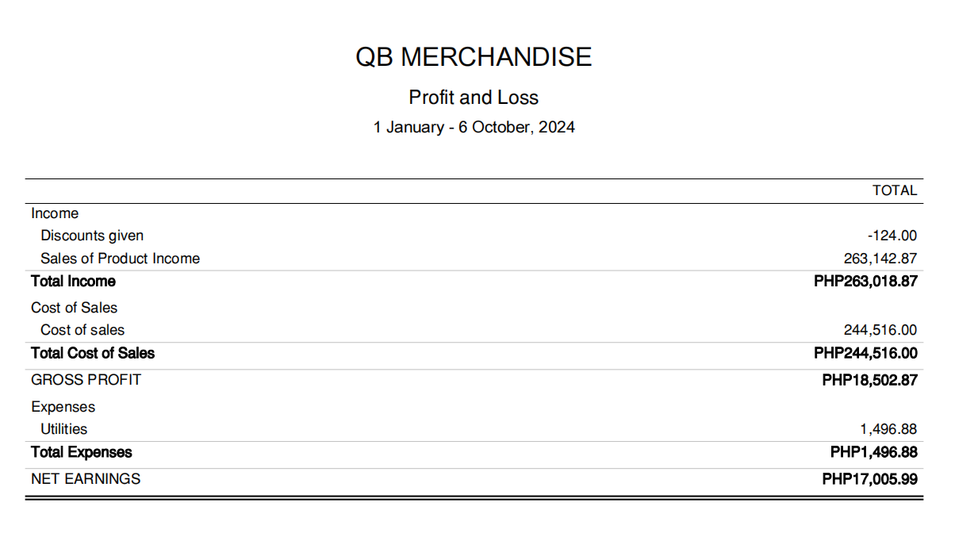This screenshot has width=955, height=560.
Task: Click the PHP1,496.88 total expenses amount
Action: [873, 452]
